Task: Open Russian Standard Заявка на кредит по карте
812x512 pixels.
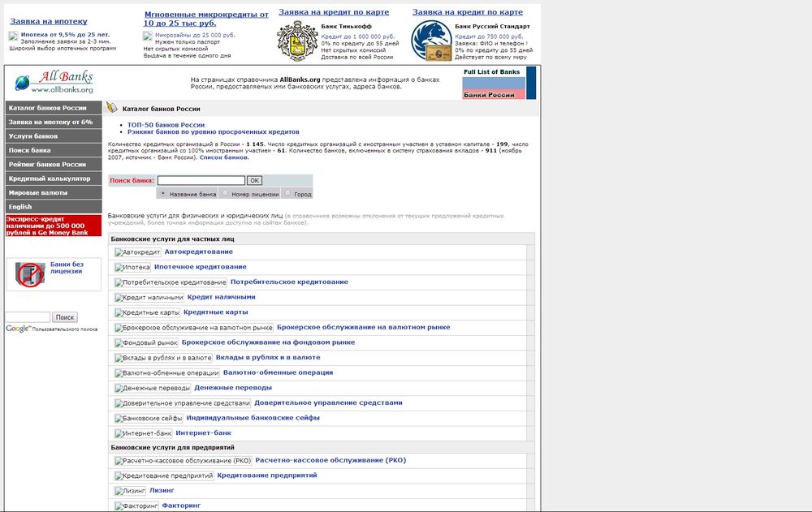Action: tap(468, 12)
